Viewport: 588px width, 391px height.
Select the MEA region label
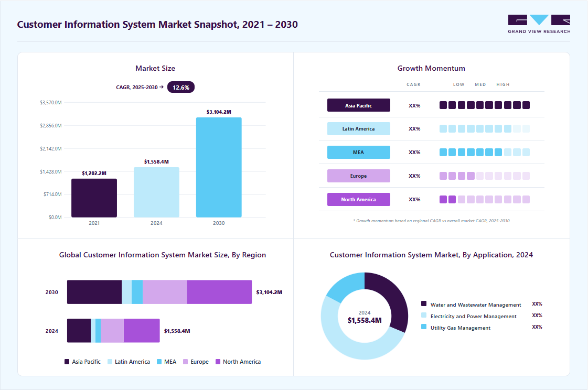point(358,152)
